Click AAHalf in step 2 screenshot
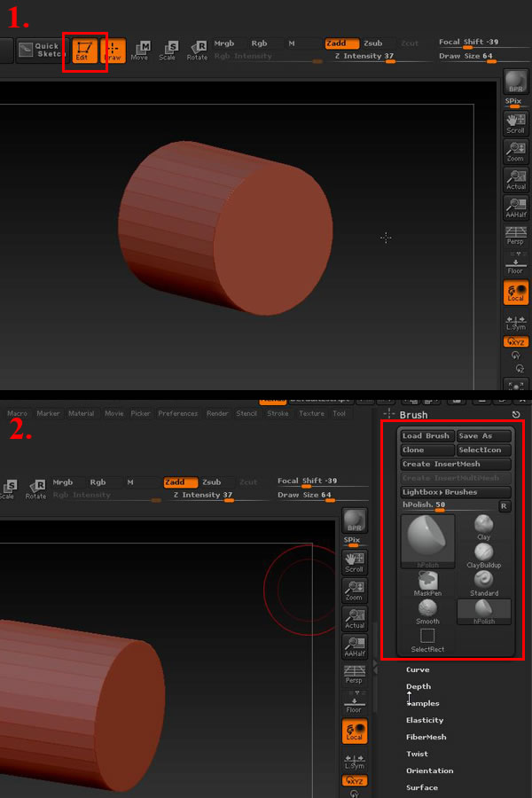This screenshot has height=798, width=532. (x=355, y=647)
